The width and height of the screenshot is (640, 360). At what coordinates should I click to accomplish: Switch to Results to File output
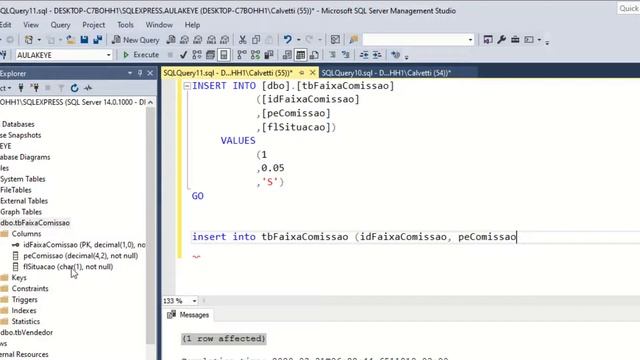coord(314,55)
